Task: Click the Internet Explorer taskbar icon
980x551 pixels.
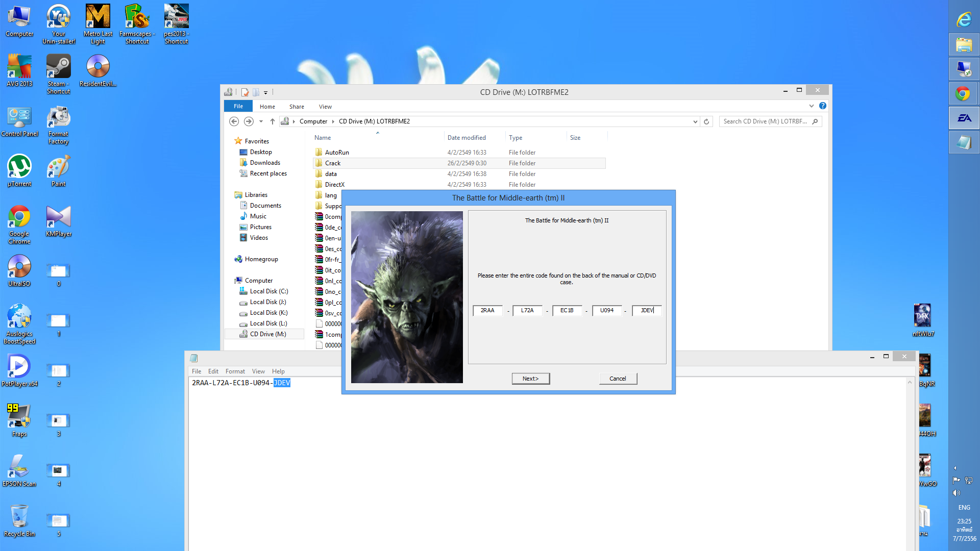Action: (x=964, y=19)
